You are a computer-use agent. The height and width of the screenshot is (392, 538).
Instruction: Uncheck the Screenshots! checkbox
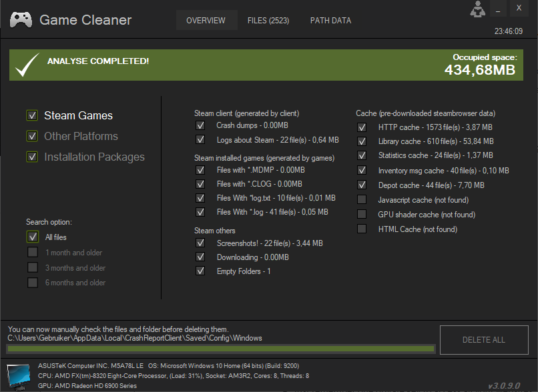click(x=200, y=243)
